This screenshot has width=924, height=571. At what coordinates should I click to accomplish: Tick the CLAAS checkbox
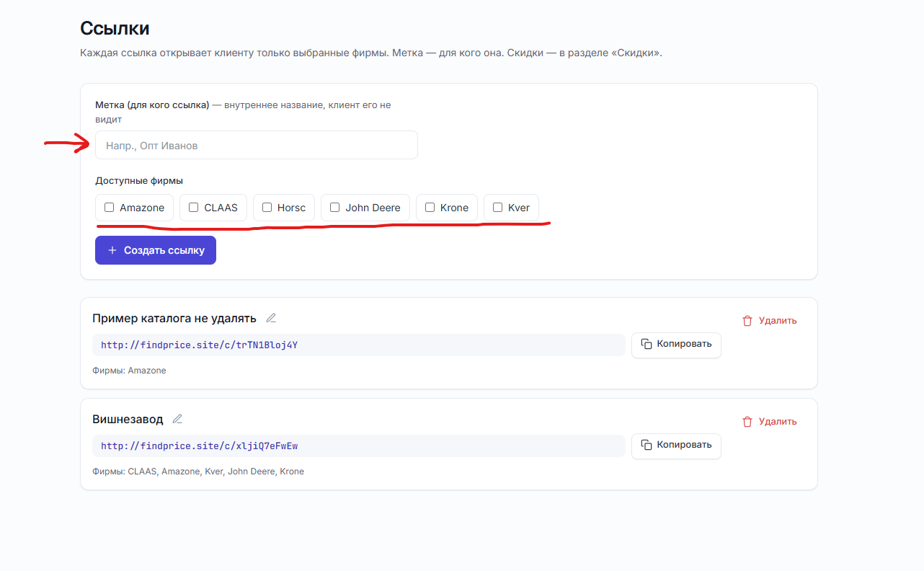pyautogui.click(x=194, y=208)
